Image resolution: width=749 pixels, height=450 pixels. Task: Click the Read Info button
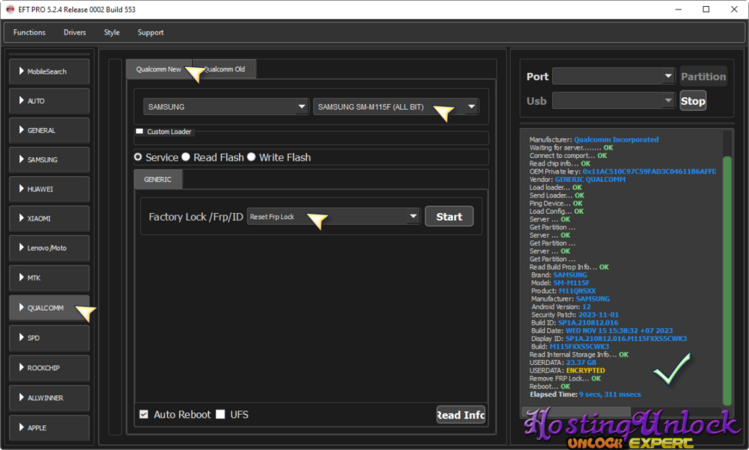pos(460,415)
